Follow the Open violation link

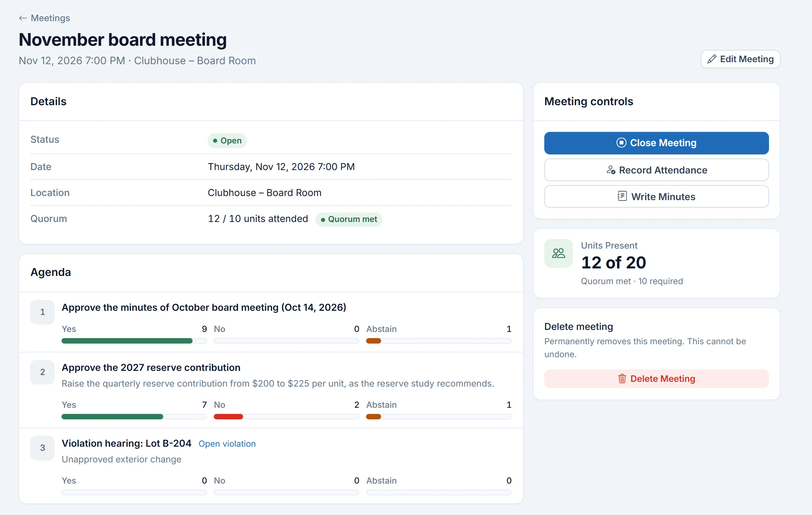coord(227,444)
